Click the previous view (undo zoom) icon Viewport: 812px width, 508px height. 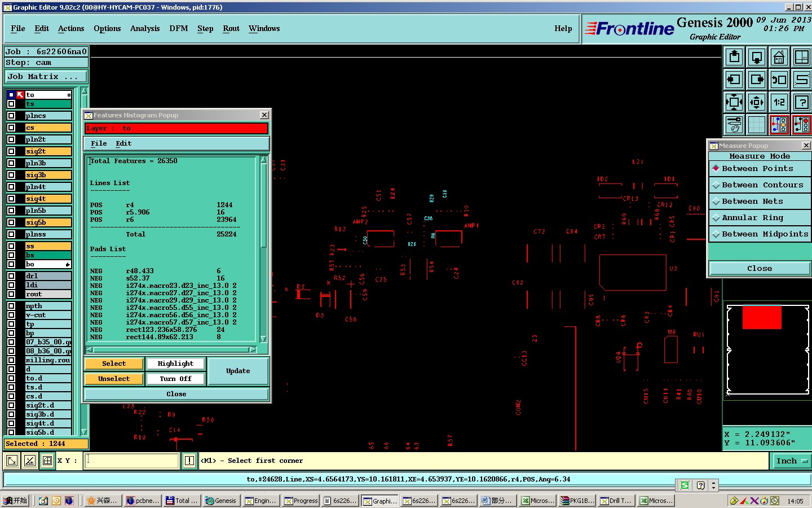pyautogui.click(x=779, y=80)
